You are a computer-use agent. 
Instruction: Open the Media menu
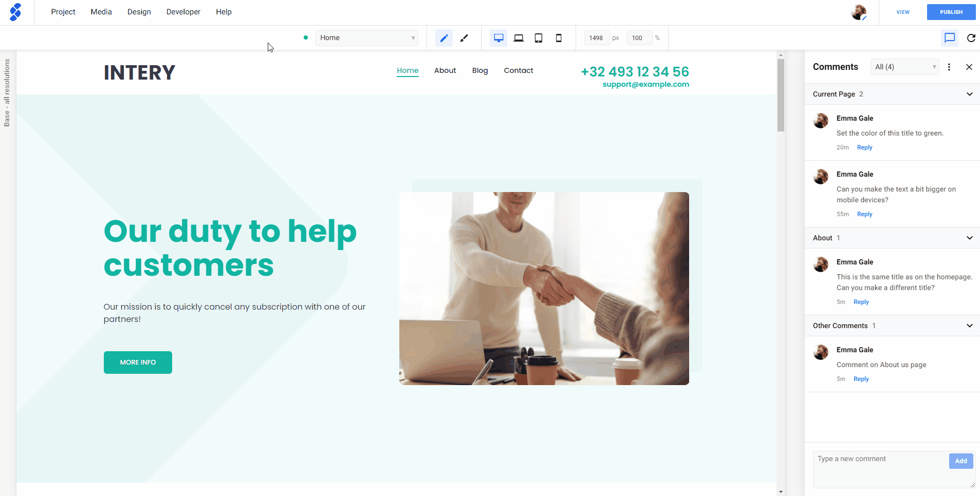101,12
